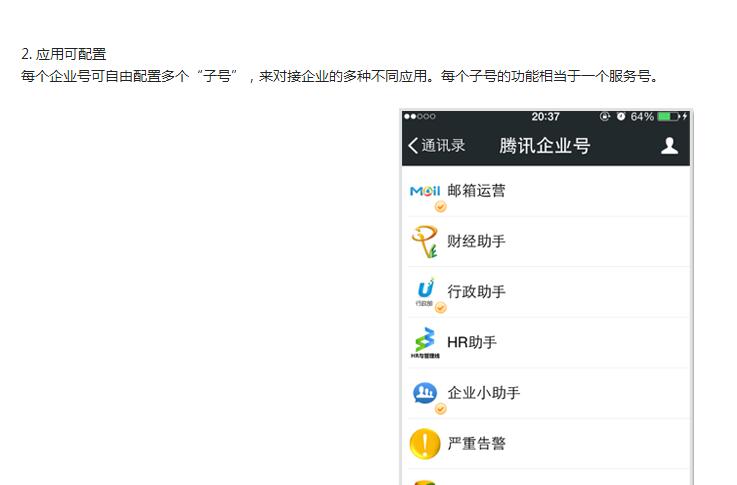
Task: Click the battery icon in status bar
Action: tap(668, 117)
